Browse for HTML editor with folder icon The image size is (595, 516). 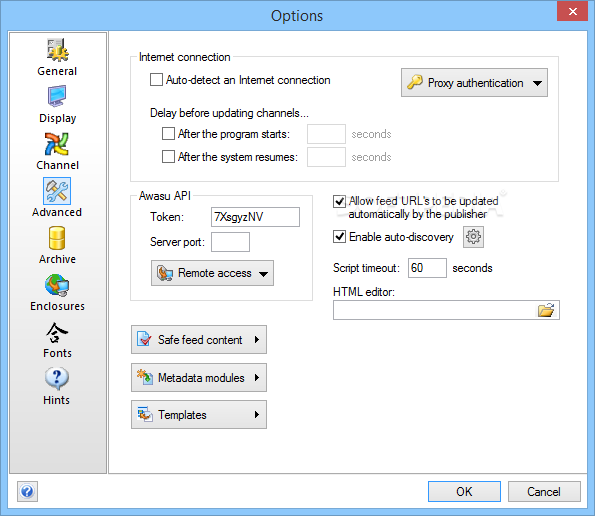tap(546, 310)
